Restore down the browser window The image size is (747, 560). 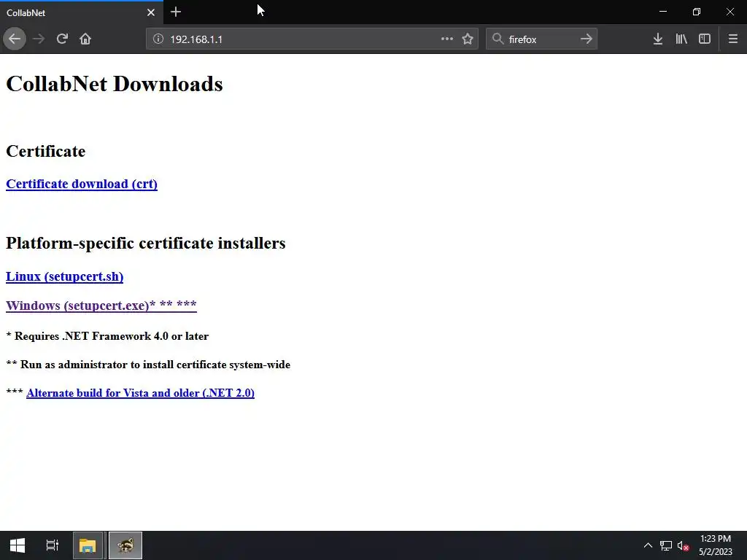tap(697, 12)
